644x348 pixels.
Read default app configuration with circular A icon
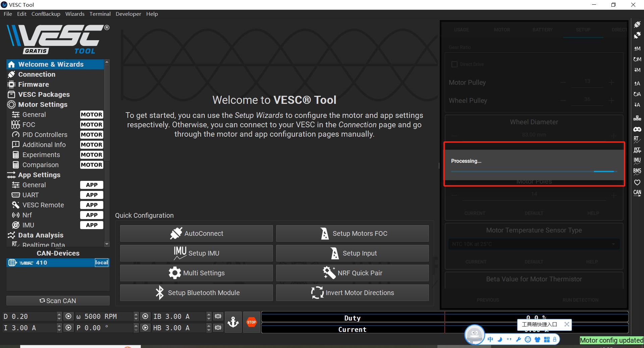637,94
